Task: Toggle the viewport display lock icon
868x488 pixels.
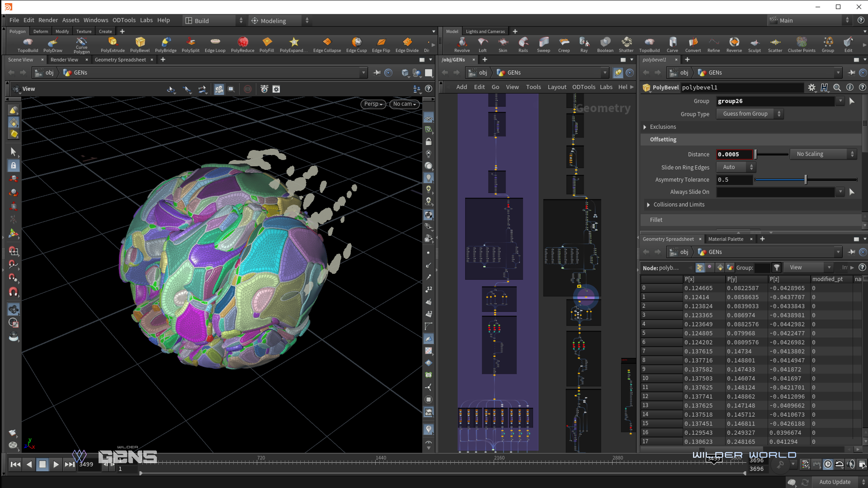Action: (x=428, y=142)
